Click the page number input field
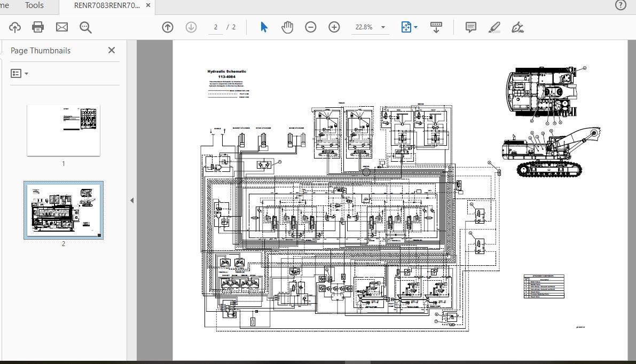This screenshot has width=636, height=364. [216, 27]
